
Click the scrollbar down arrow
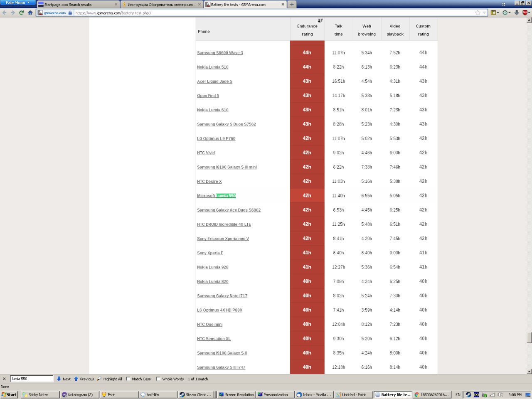529,371
